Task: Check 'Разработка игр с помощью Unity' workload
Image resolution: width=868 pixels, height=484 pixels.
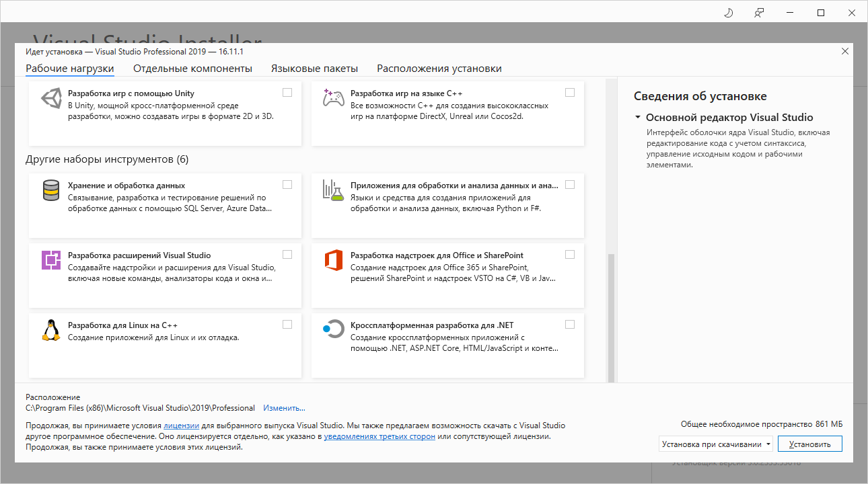Action: pyautogui.click(x=287, y=92)
